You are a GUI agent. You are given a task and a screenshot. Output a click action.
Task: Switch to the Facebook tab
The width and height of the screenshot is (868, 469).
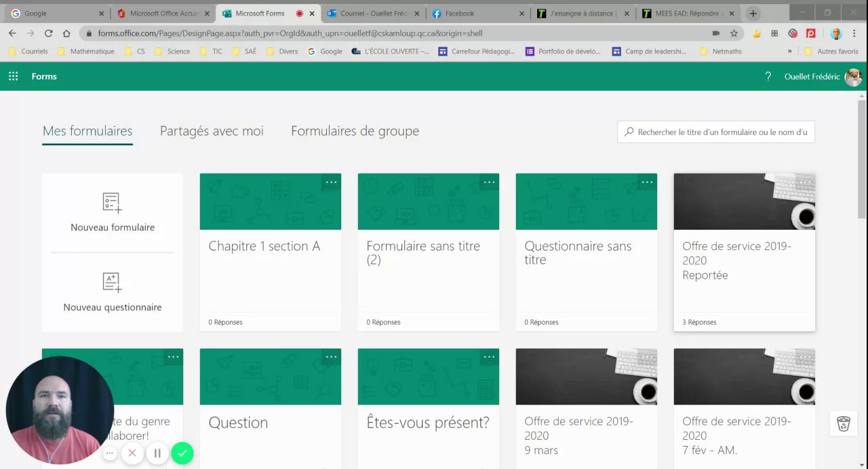pos(478,14)
